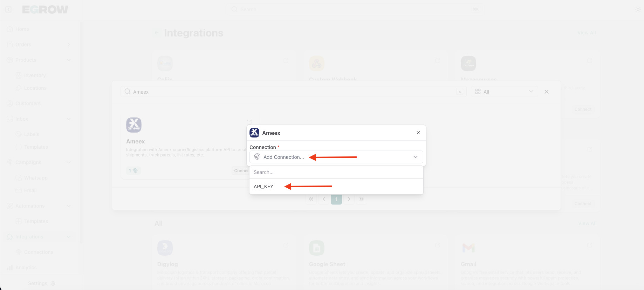The image size is (644, 290).
Task: Go to Inventory
Action: tap(35, 75)
